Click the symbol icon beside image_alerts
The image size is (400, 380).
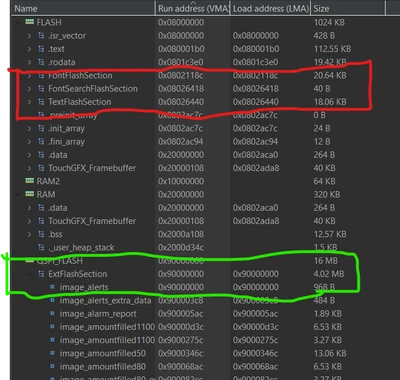(52, 287)
